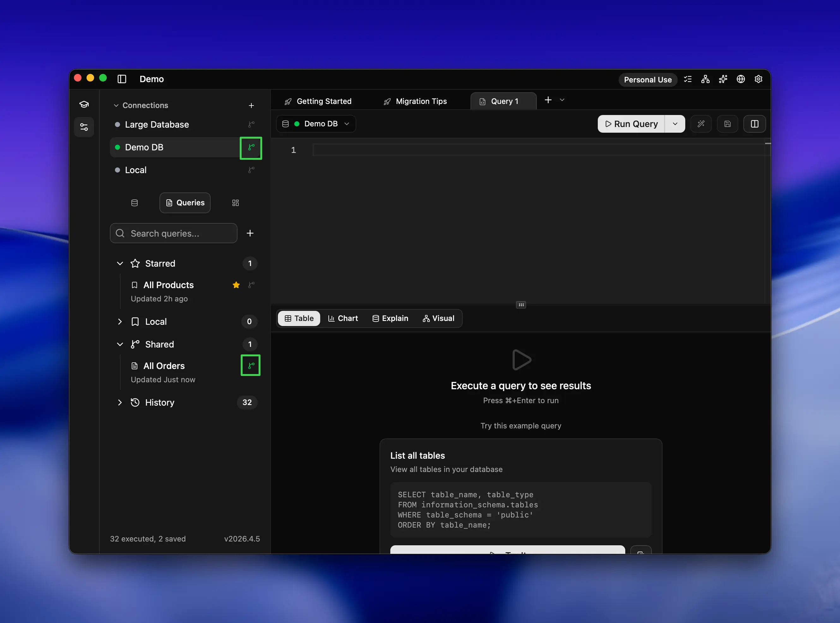
Task: Open the settings gear in the top bar
Action: click(758, 79)
